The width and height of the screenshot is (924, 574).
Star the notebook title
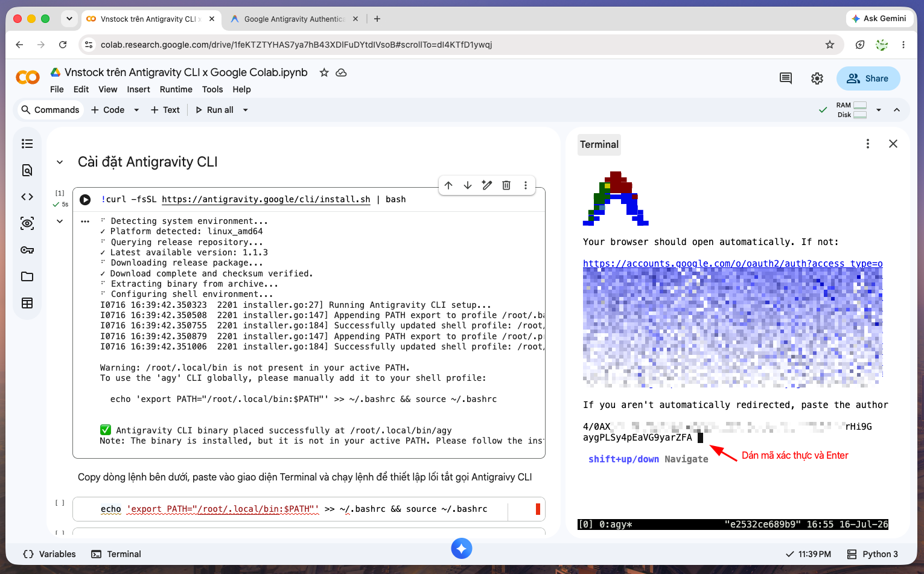click(324, 72)
